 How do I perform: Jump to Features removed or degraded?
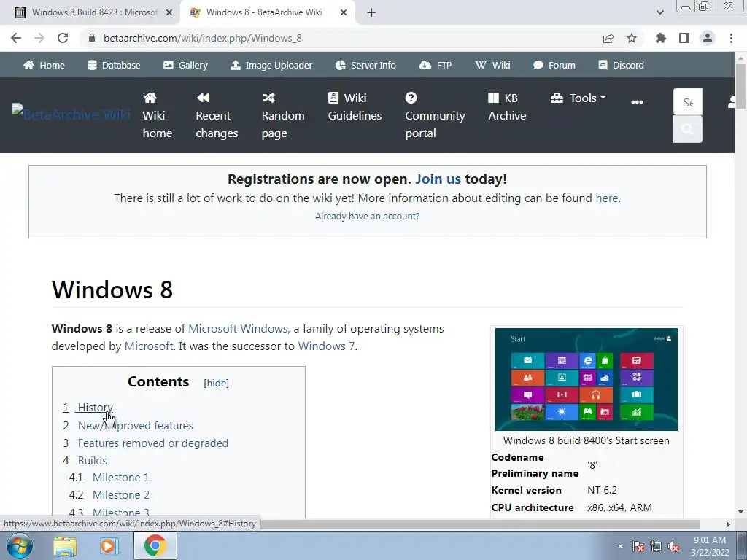(153, 443)
